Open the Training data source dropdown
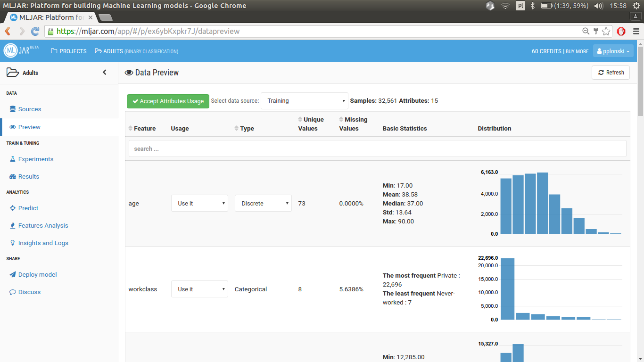 [304, 101]
